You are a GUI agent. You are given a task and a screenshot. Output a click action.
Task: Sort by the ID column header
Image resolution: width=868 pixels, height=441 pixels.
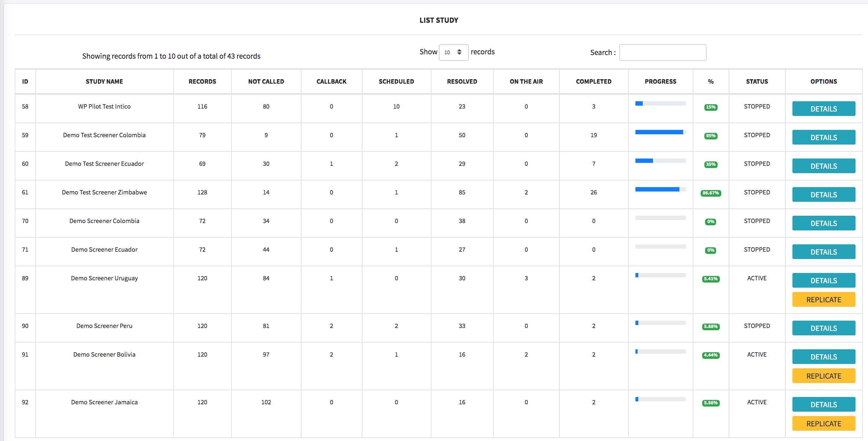pyautogui.click(x=25, y=81)
